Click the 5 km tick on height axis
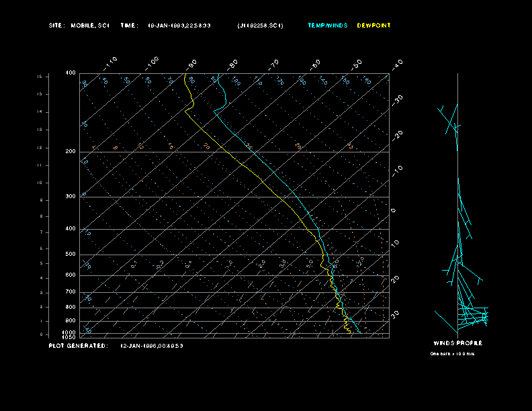This screenshot has width=532, height=411. [42, 263]
